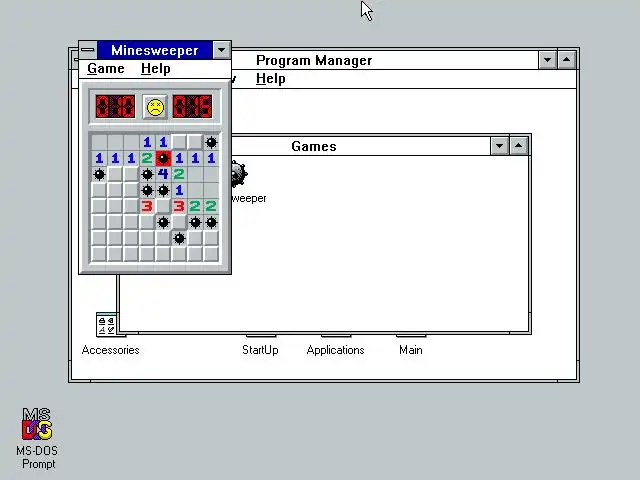Maximize the Games group window
Image resolution: width=640 pixels, height=480 pixels.
[518, 146]
